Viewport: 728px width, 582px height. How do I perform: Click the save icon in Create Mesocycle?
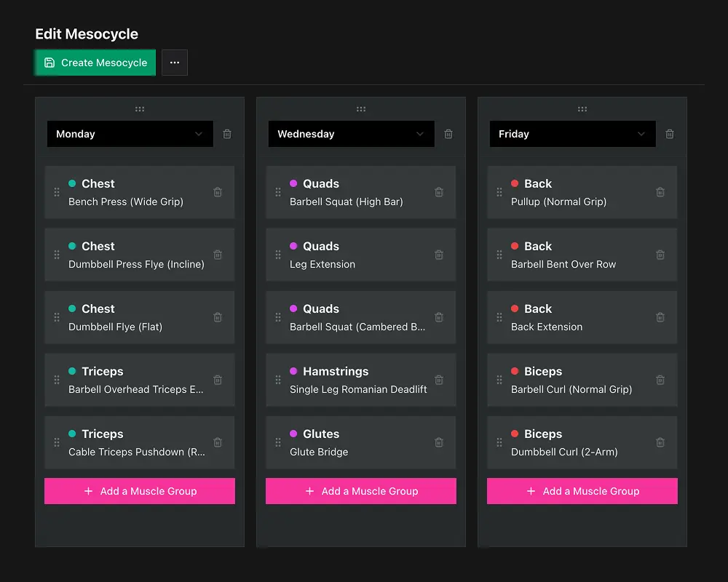[50, 63]
